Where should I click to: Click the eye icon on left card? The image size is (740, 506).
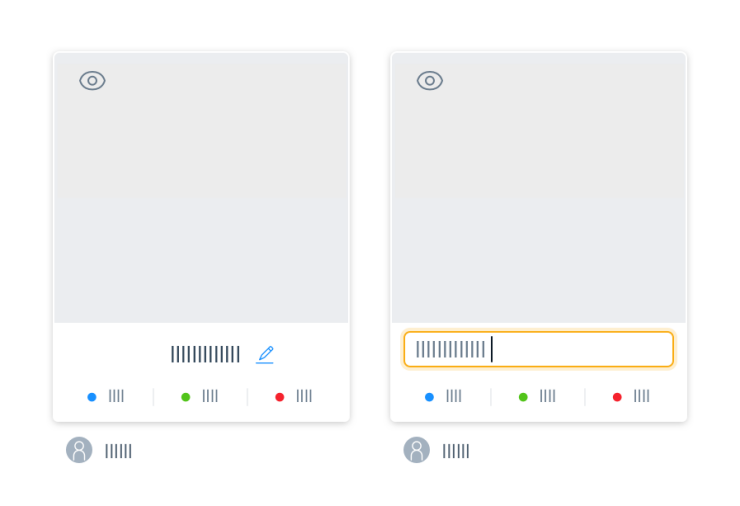[x=93, y=81]
